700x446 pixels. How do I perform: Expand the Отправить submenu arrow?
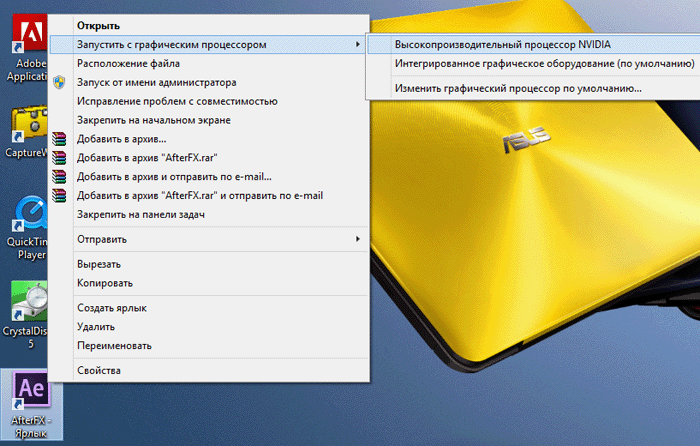358,239
